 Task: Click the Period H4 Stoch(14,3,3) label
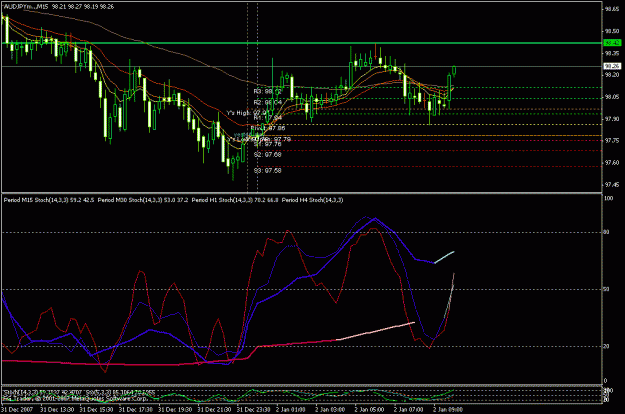(312, 200)
